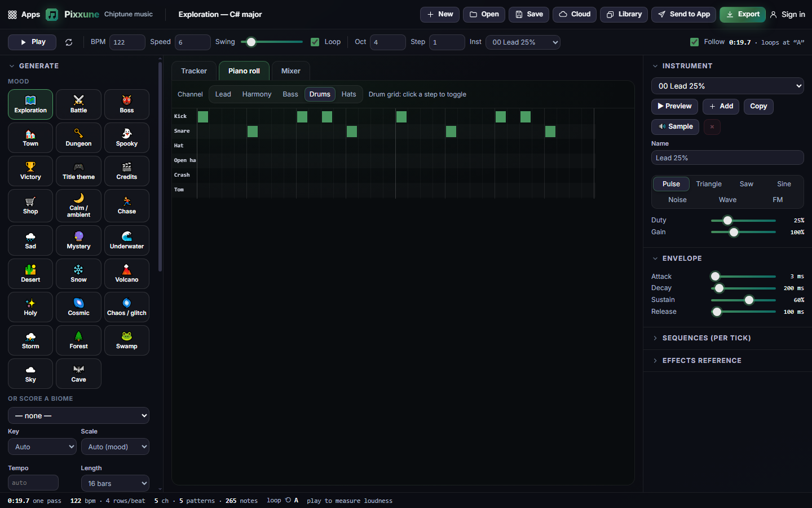
Task: Toggle the first Kick drum step
Action: [x=203, y=117]
